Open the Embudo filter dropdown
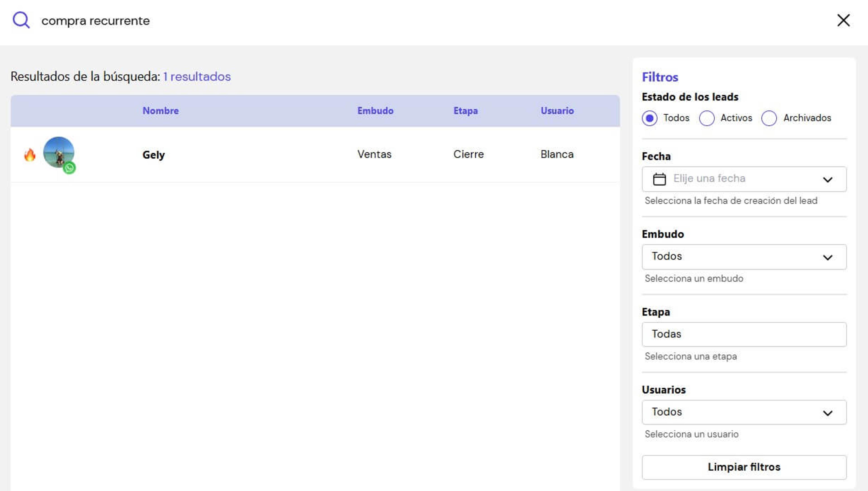This screenshot has width=868, height=491. coord(744,257)
